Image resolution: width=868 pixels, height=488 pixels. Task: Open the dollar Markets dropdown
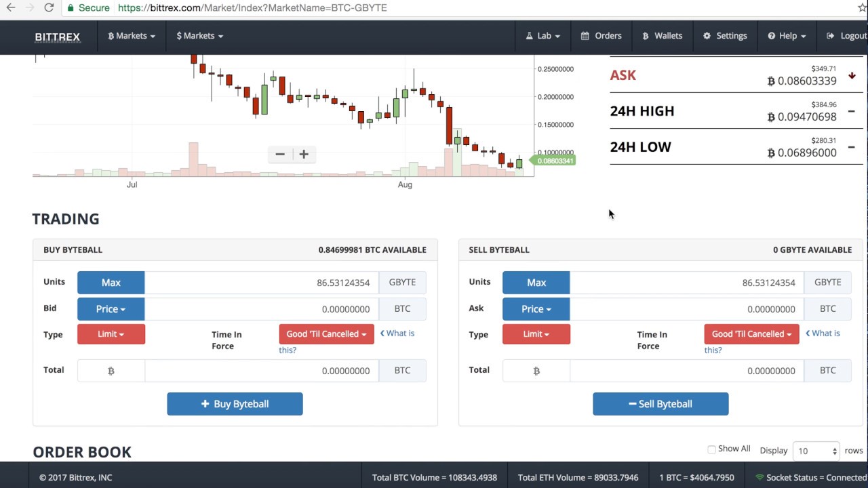click(x=199, y=36)
